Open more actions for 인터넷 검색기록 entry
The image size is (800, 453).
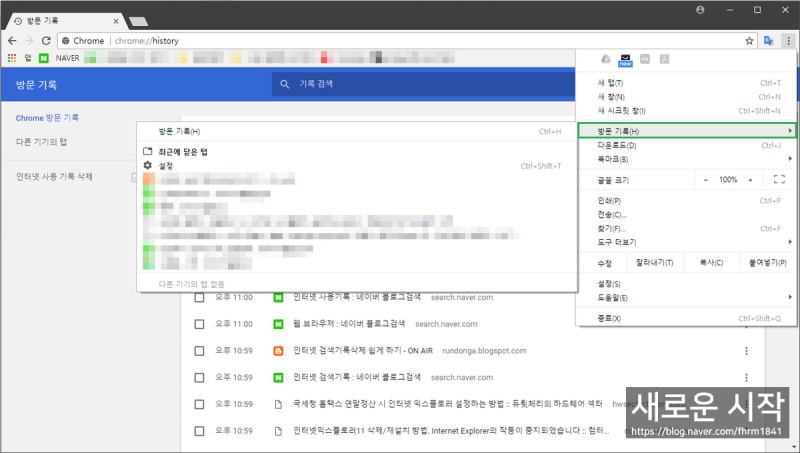tap(746, 378)
